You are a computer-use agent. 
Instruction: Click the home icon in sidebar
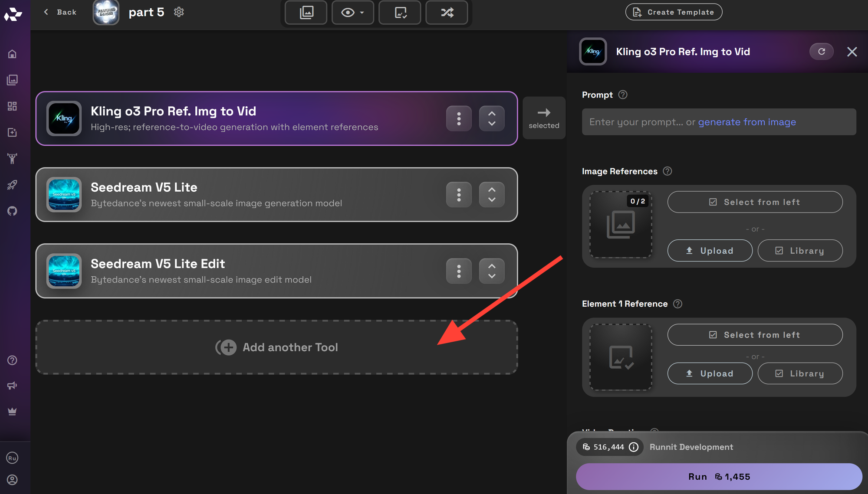pos(12,54)
